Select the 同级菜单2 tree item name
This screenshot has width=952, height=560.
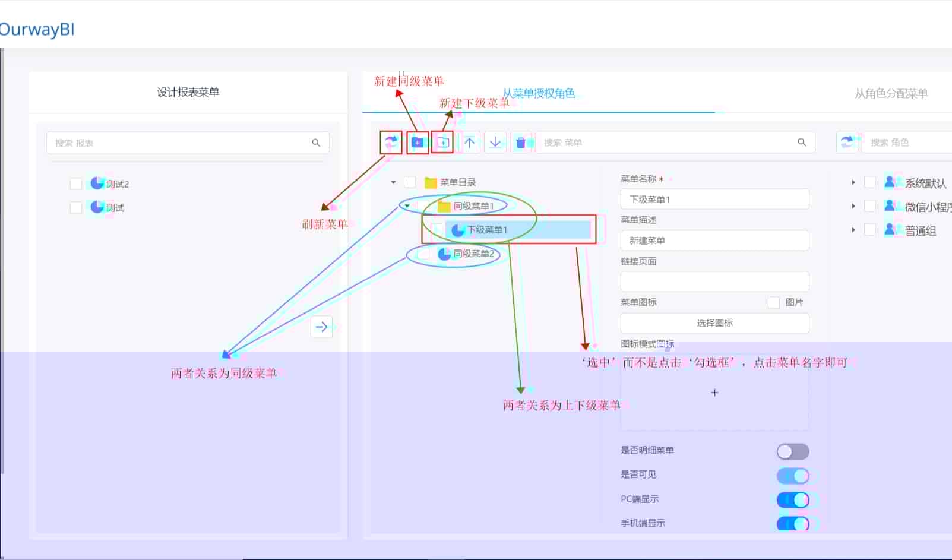pyautogui.click(x=474, y=254)
